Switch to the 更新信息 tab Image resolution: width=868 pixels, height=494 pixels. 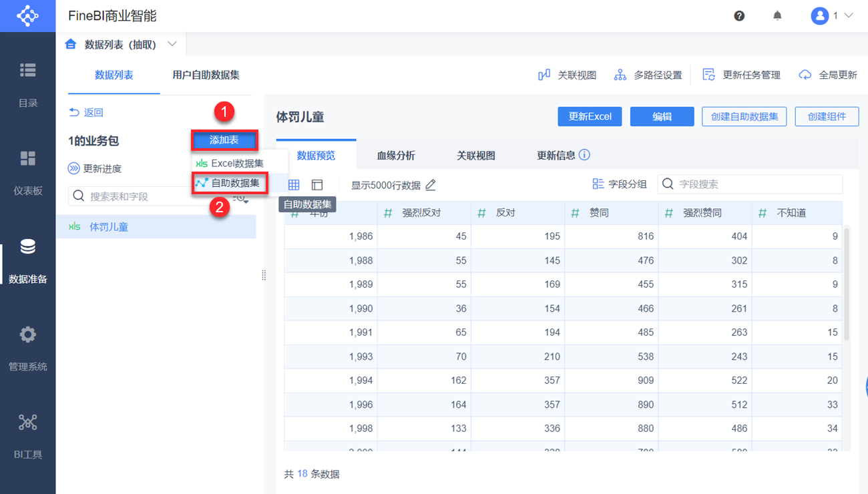(x=556, y=155)
